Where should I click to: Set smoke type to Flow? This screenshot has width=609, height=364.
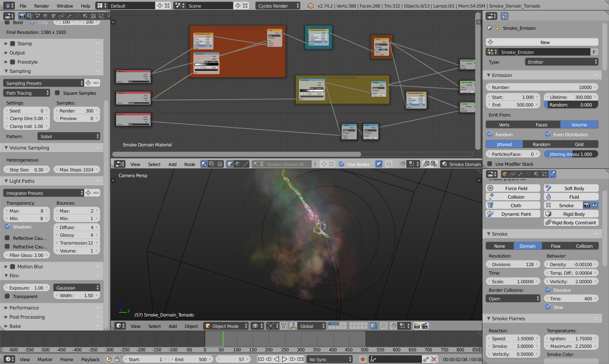click(556, 246)
